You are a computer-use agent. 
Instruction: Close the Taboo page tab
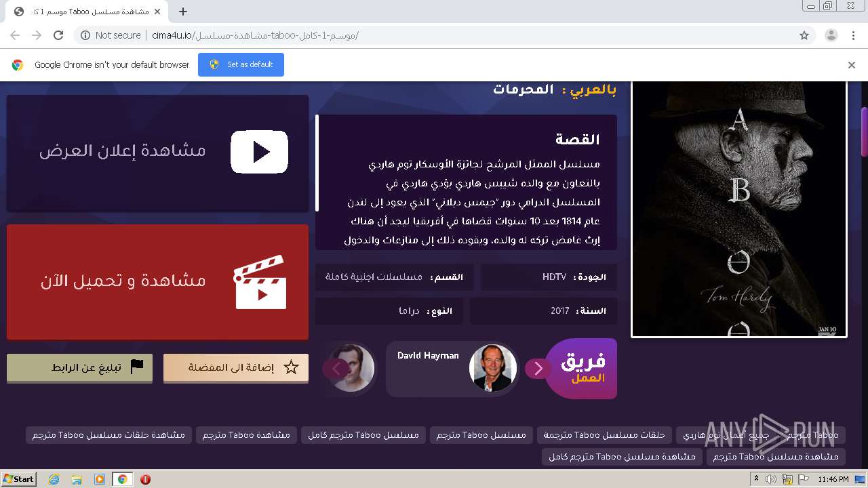[158, 12]
